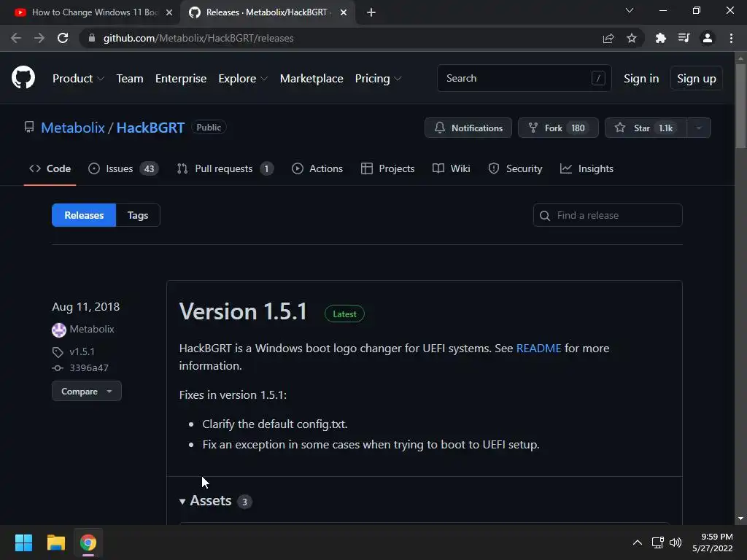This screenshot has height=560, width=747.
Task: Open the media control playlist icon
Action: coord(684,38)
